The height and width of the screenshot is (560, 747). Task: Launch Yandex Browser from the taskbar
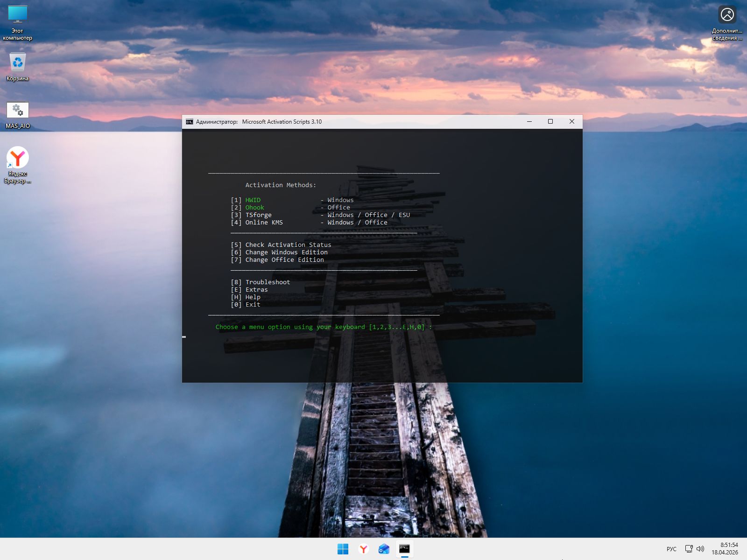[x=363, y=549]
